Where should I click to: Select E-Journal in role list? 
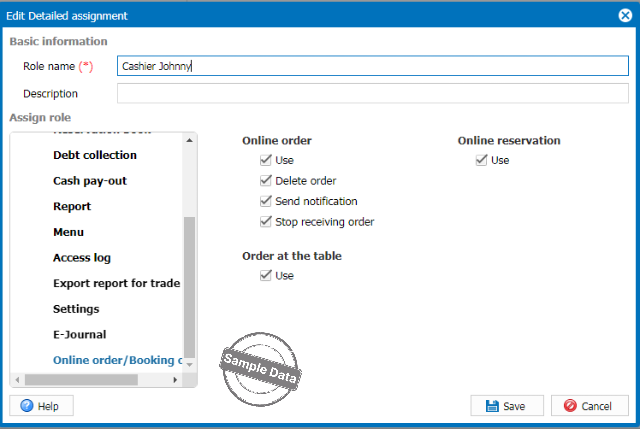coord(79,335)
